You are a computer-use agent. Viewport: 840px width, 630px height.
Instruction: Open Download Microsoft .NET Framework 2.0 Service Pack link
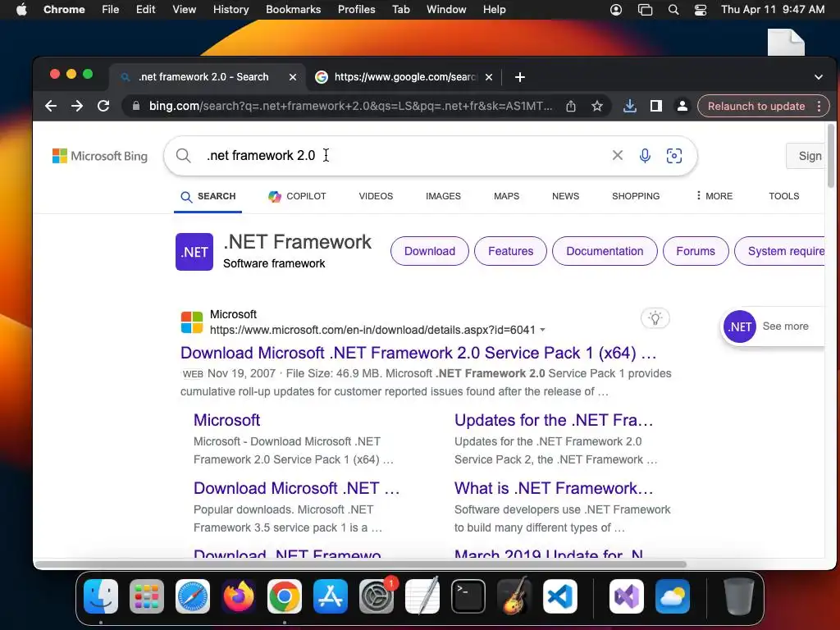[418, 353]
